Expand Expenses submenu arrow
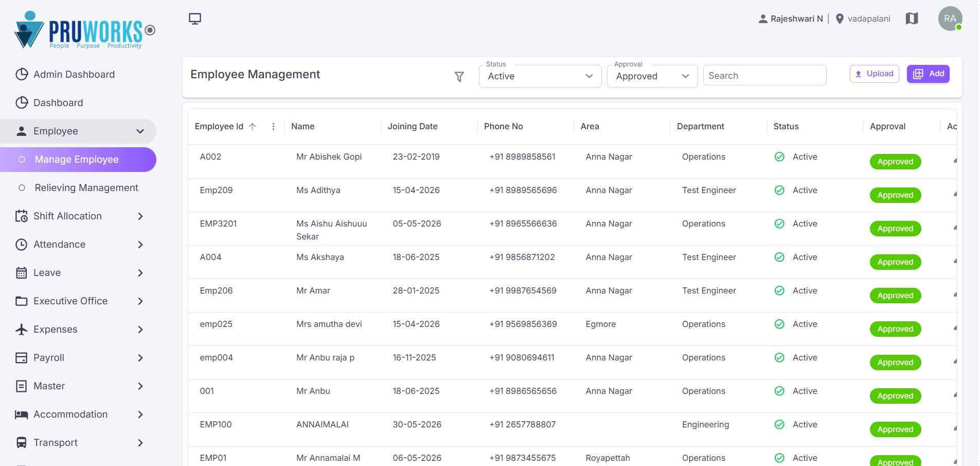This screenshot has width=980, height=466. (140, 330)
